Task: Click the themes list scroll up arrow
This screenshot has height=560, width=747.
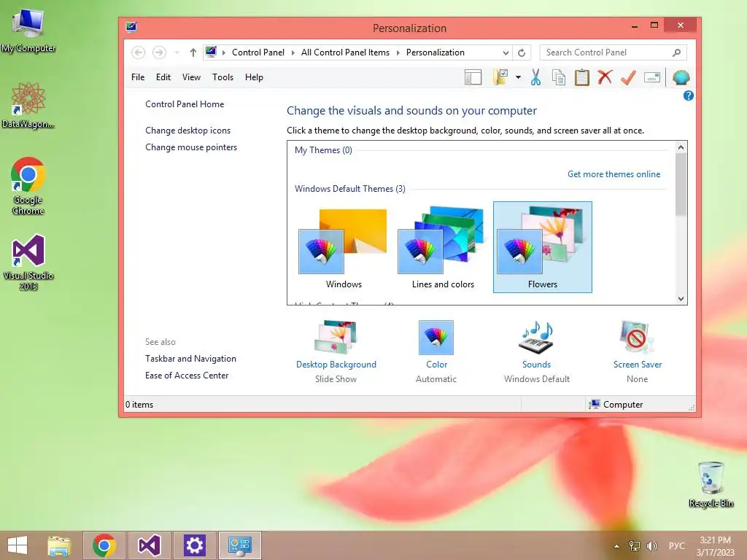Action: (681, 147)
